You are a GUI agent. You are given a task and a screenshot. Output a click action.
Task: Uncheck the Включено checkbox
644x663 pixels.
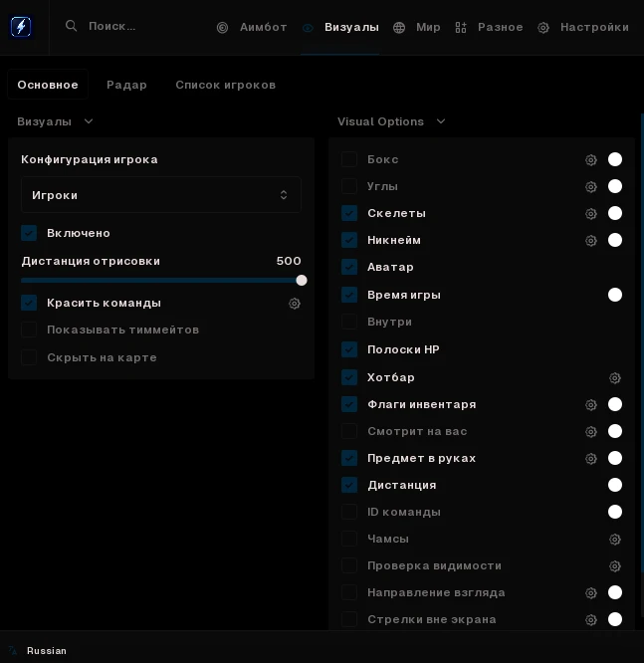[x=29, y=233]
